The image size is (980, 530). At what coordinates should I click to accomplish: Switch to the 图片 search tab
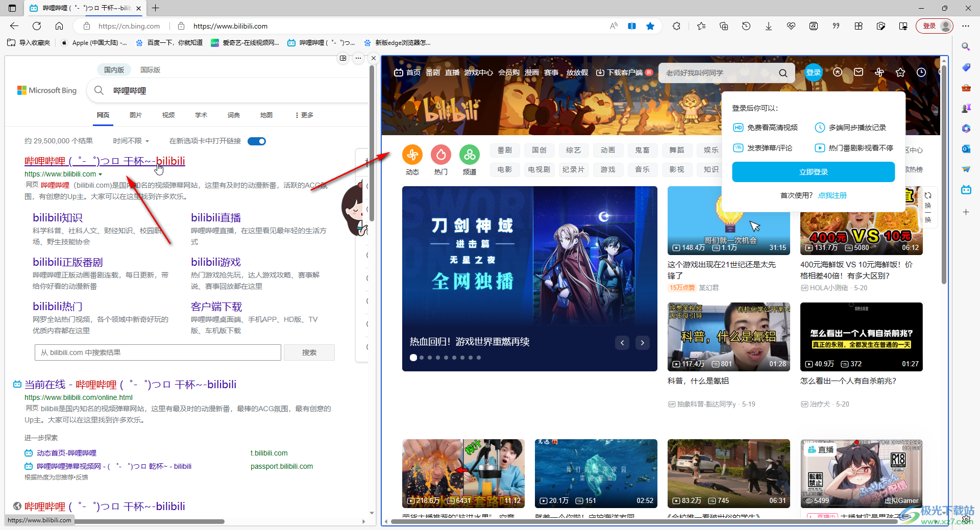tap(136, 115)
